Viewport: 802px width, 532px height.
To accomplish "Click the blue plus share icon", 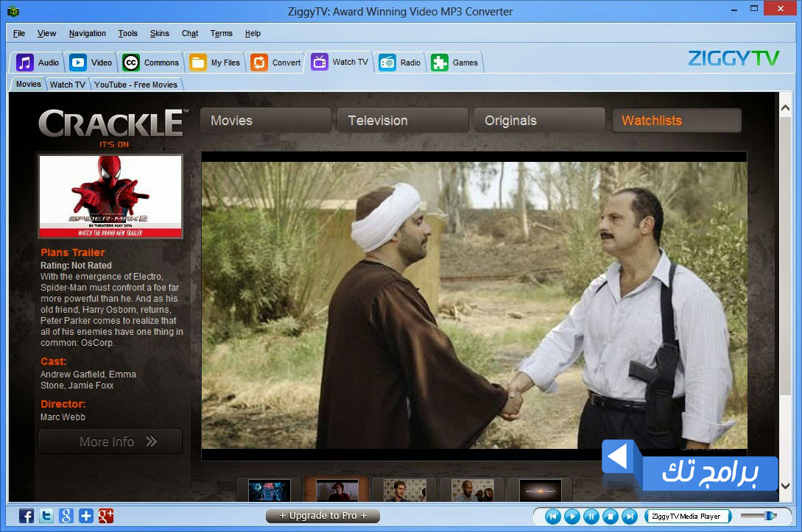I will (x=86, y=516).
